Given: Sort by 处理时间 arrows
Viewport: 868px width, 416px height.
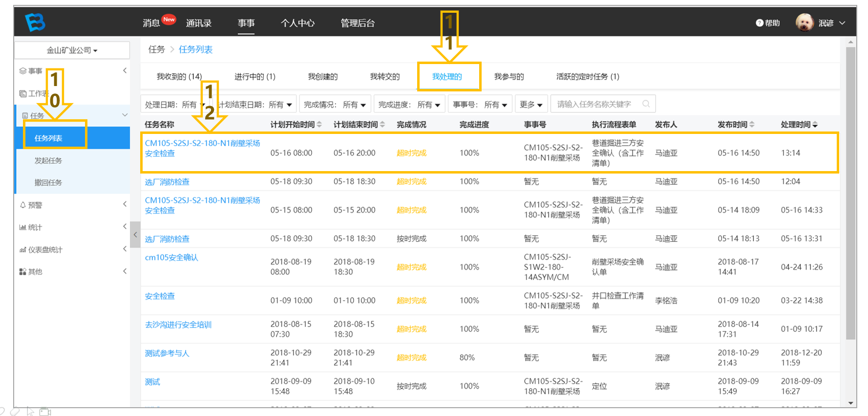Looking at the screenshot, I should coord(815,125).
